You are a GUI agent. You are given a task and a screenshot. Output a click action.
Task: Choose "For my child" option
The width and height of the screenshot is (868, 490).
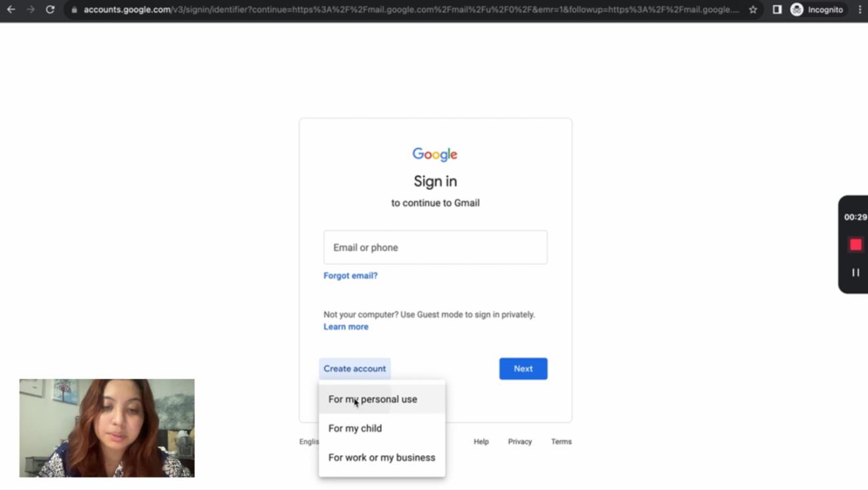355,428
